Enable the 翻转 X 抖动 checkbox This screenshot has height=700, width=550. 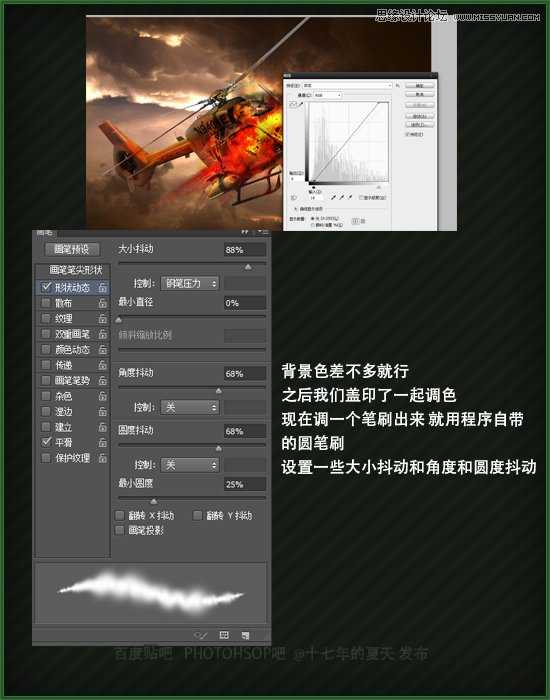point(120,516)
